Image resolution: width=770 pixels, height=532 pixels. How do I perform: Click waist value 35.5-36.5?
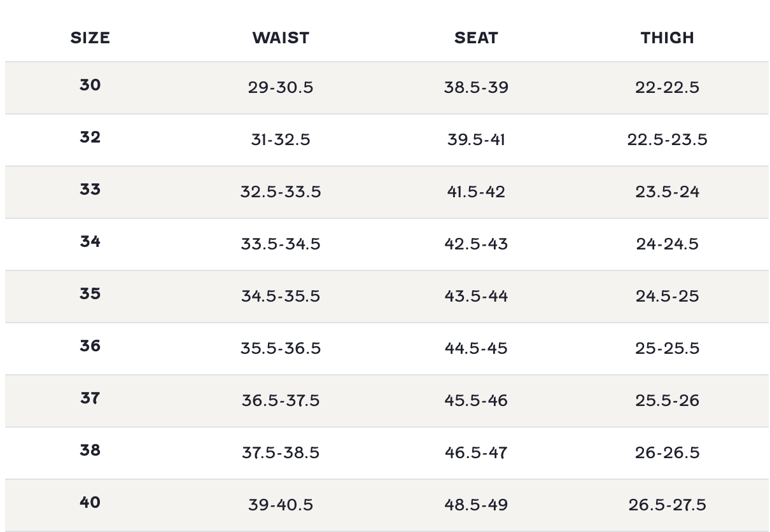click(x=281, y=348)
